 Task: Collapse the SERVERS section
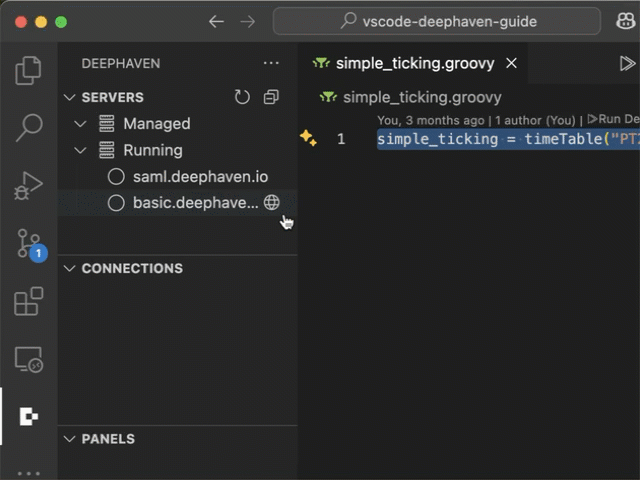click(69, 98)
